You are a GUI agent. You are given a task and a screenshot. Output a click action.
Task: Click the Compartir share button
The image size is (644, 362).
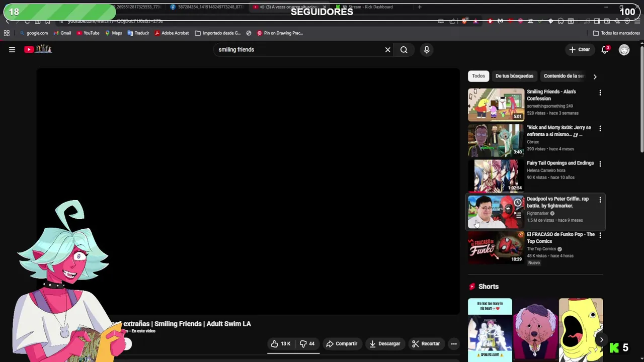click(x=342, y=344)
